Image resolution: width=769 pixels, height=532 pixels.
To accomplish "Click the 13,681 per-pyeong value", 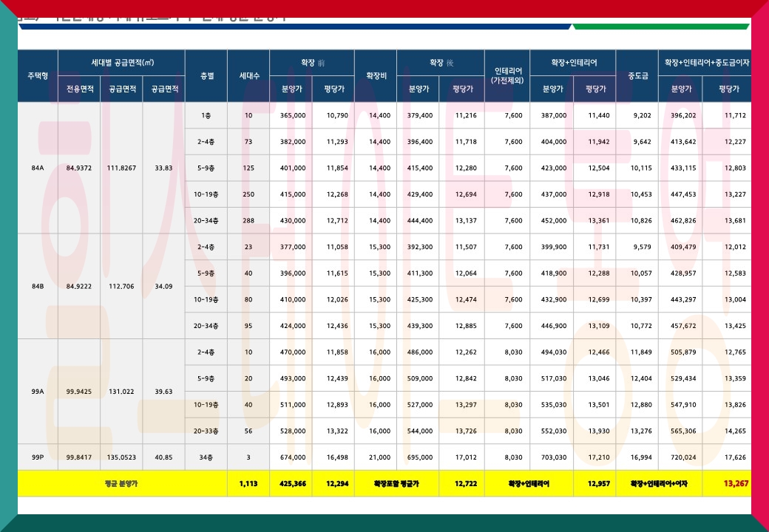I will [735, 220].
